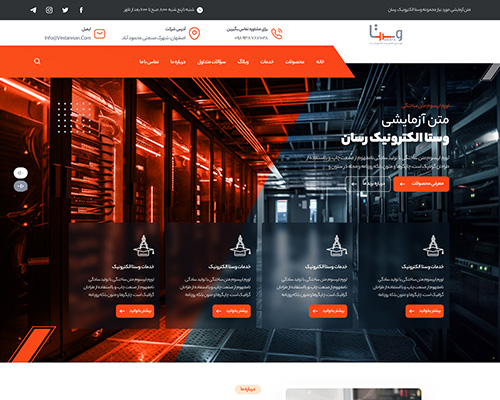Screen dimensions: 500x400
Task: Click the Vesta logo in the header
Action: coord(386,34)
